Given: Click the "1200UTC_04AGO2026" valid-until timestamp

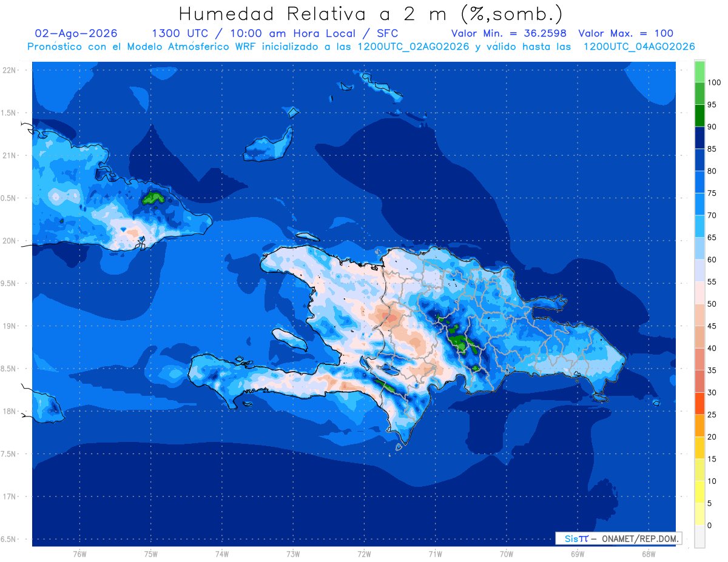Looking at the screenshot, I should 639,47.
